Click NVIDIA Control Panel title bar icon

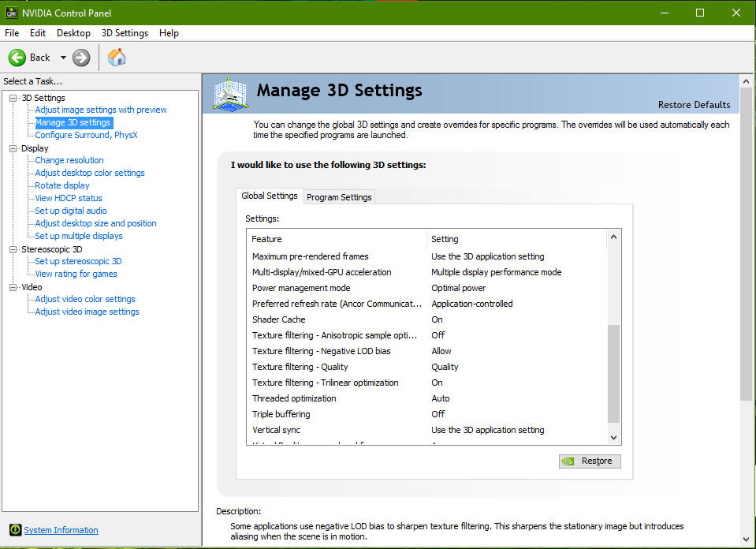pyautogui.click(x=10, y=13)
